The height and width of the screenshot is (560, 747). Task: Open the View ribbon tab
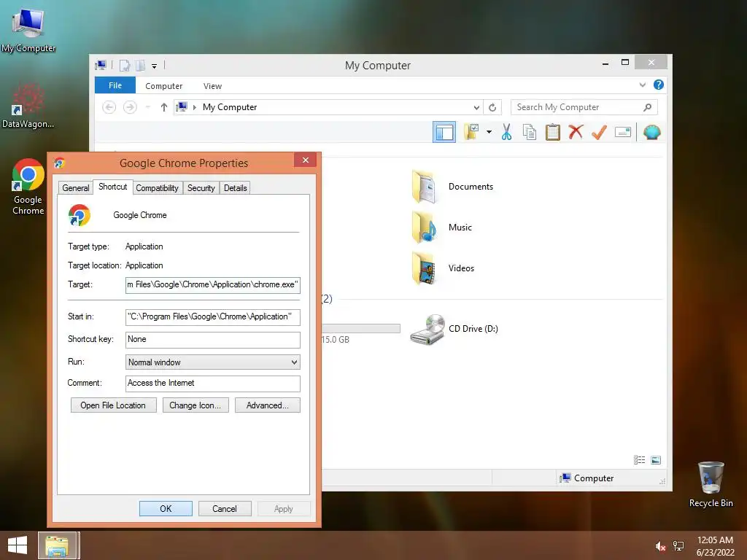click(x=212, y=86)
